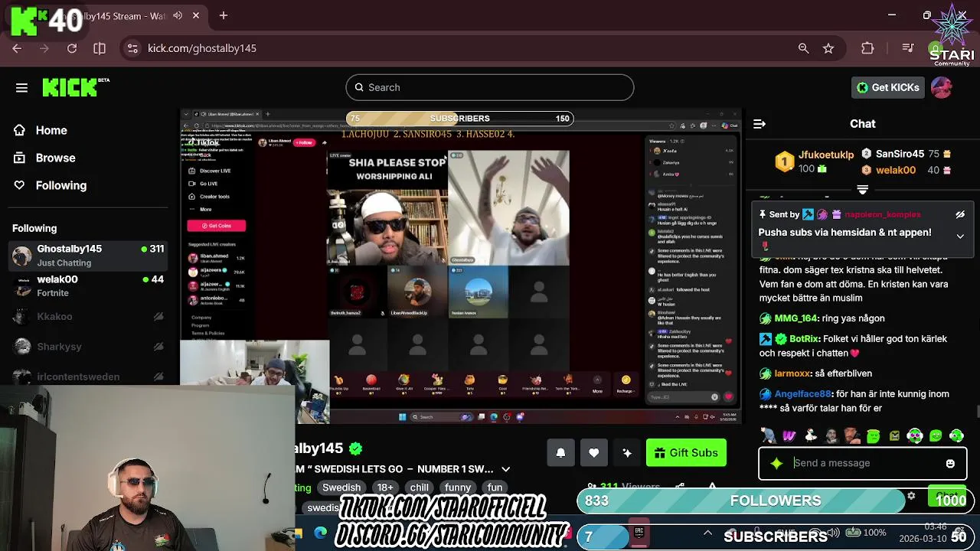Viewport: 980px width, 551px height.
Task: Click the sparkle button beside Gift Subs
Action: pos(627,453)
